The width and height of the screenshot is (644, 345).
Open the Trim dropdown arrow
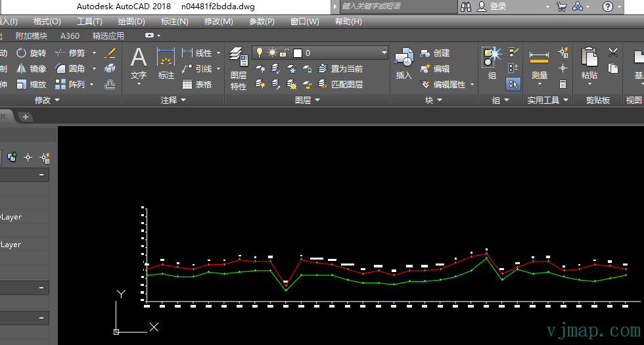94,53
